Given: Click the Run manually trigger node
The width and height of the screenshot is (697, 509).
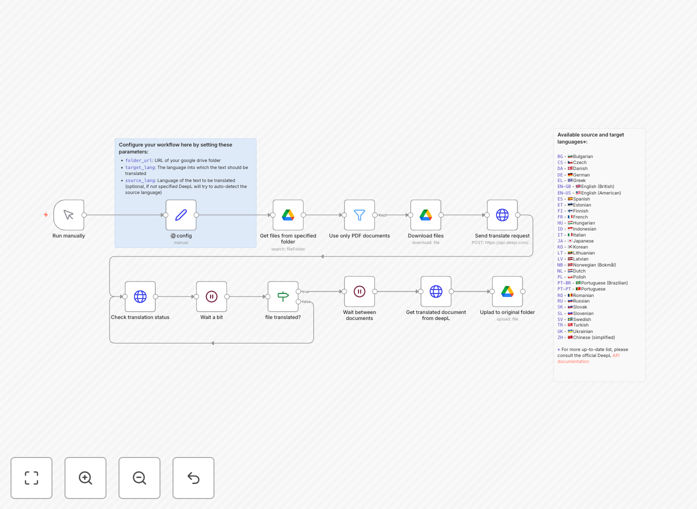Looking at the screenshot, I should tap(69, 215).
